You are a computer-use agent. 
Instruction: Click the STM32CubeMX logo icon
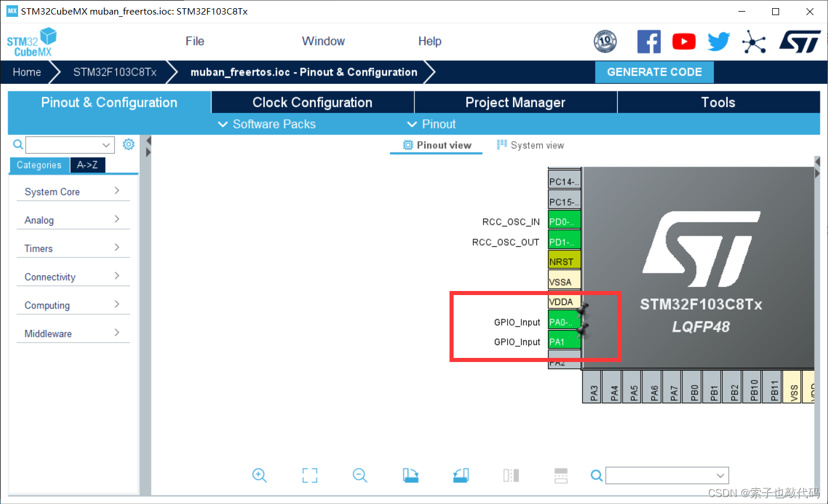[x=31, y=42]
